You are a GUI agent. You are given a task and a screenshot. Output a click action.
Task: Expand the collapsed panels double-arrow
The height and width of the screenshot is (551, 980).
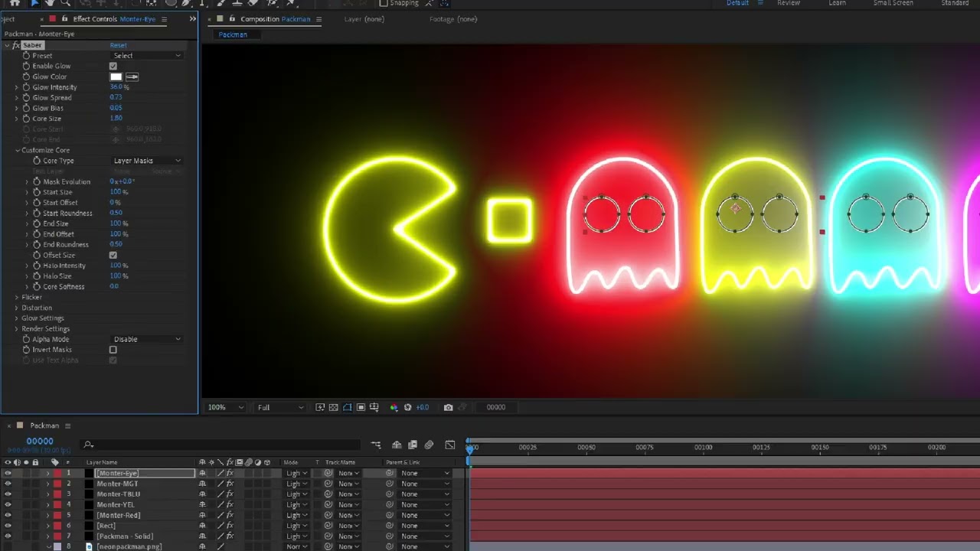click(x=192, y=19)
